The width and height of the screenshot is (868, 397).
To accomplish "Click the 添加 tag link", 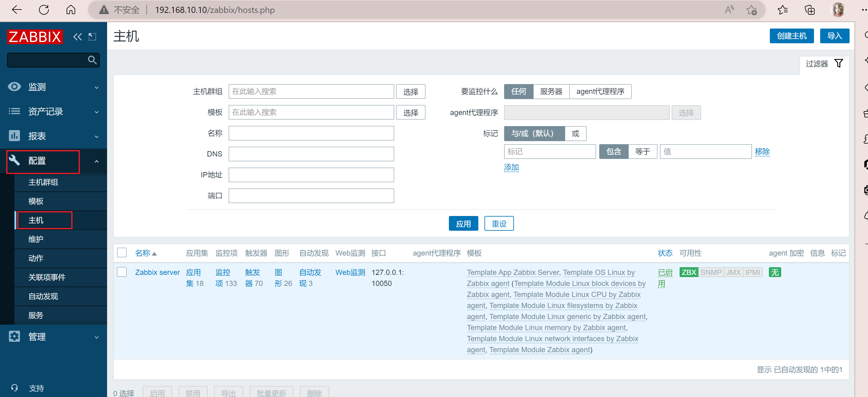I will click(511, 167).
